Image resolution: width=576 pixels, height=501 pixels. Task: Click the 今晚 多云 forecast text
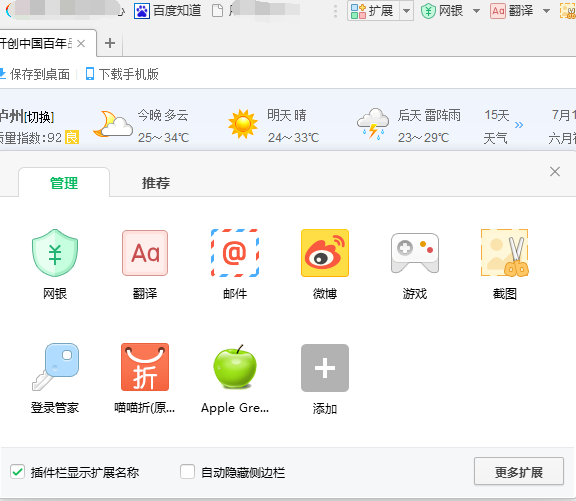[x=163, y=115]
